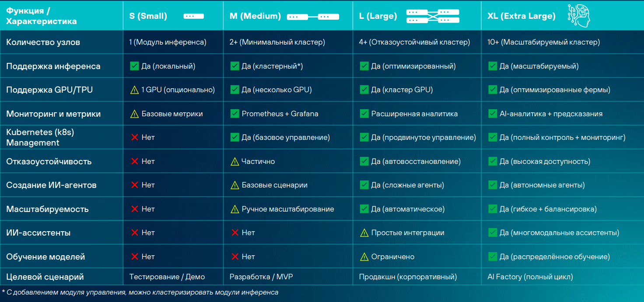
Task: Click the "S (Small)" column header text
Action: click(x=148, y=16)
